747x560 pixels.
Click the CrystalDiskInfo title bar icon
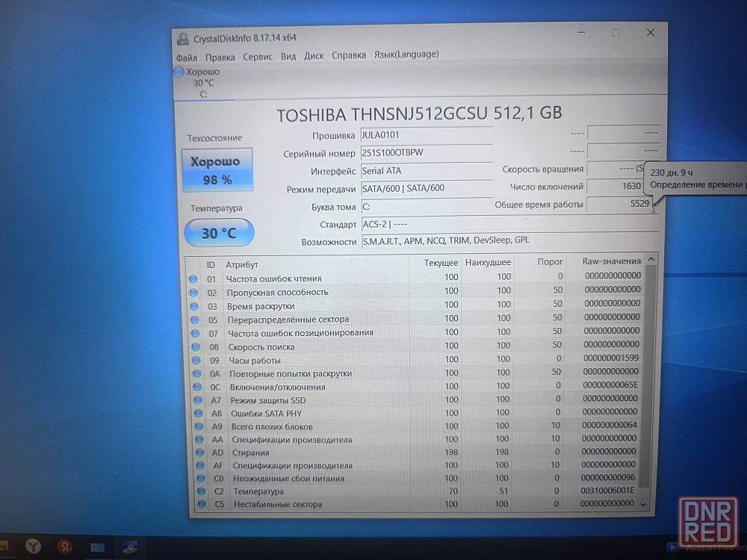[182, 39]
